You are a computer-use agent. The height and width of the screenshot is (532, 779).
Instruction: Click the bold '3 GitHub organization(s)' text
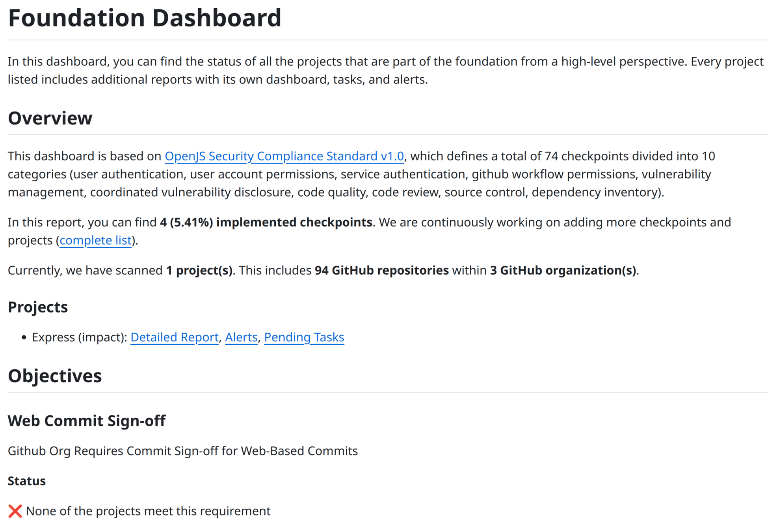pos(563,270)
